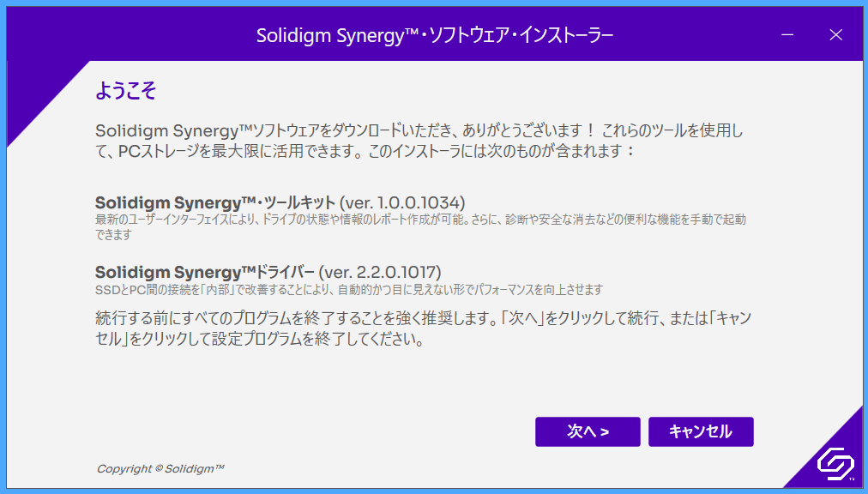
Task: Click the ようこそ heading
Action: (x=126, y=90)
